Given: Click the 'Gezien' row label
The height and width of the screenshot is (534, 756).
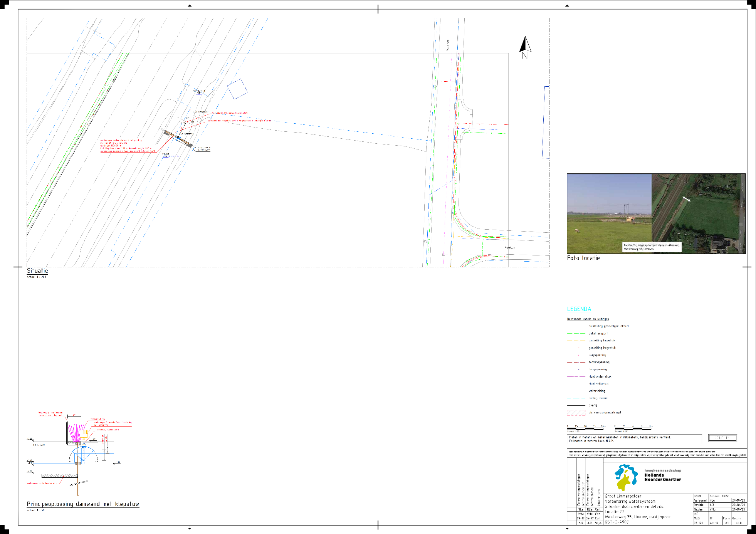Looking at the screenshot, I should (698, 509).
